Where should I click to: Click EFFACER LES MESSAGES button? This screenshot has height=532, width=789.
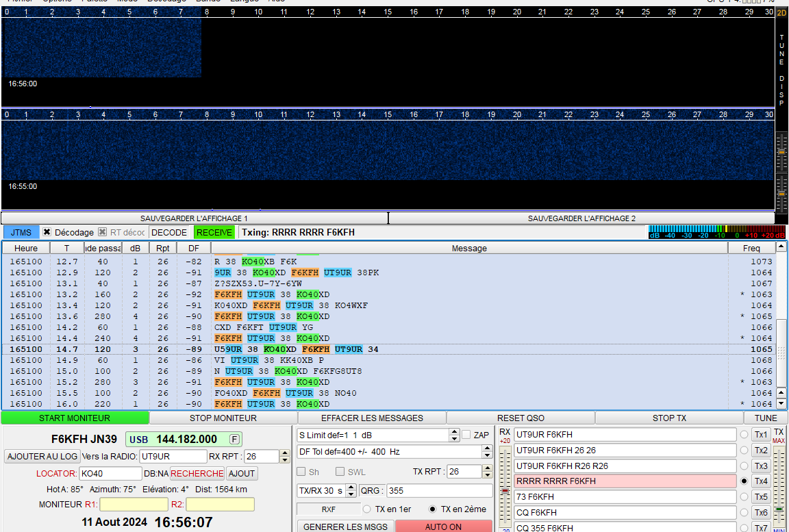[372, 418]
